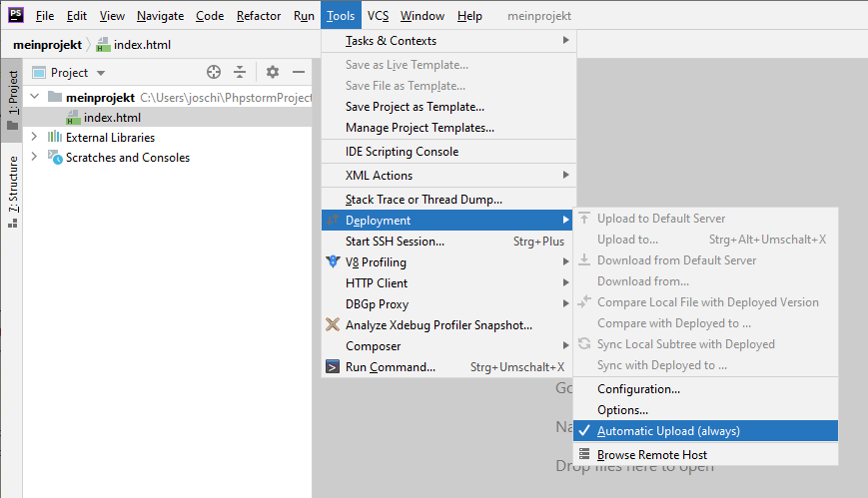Click the V8 Profiling icon
The width and height of the screenshot is (868, 498).
tap(334, 262)
